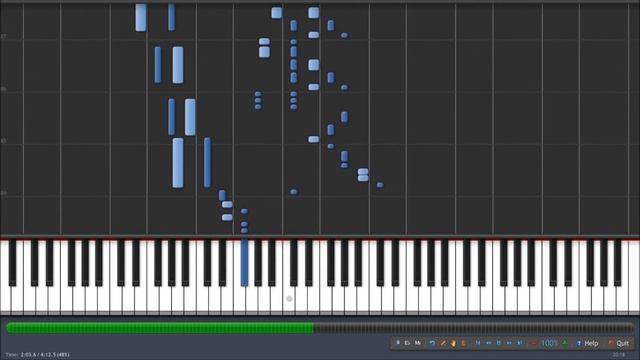
Task: Click the blue loop arrow icon
Action: [432, 343]
